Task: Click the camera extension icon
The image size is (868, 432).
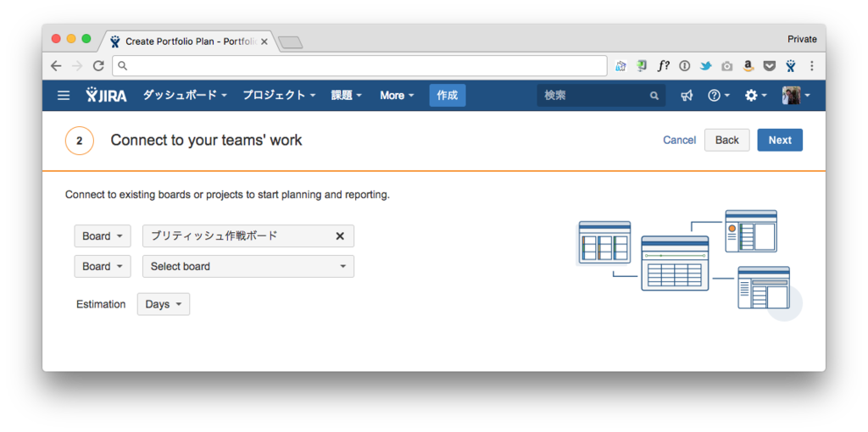Action: coord(726,66)
